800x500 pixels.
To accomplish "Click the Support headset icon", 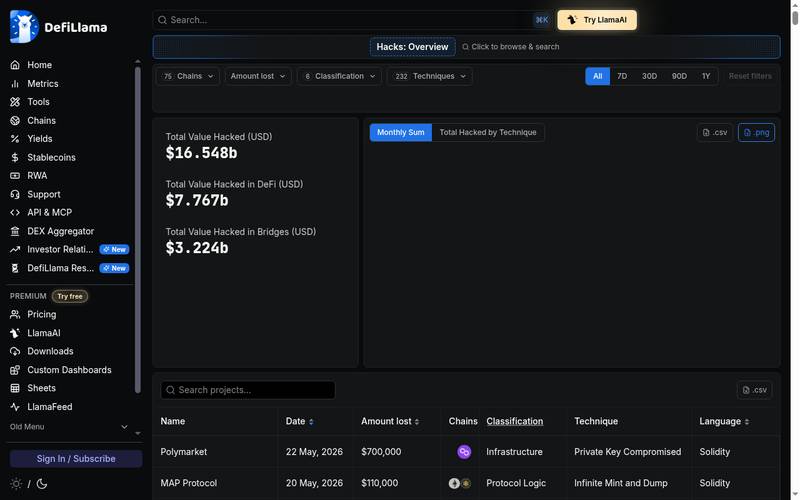I will (15, 194).
